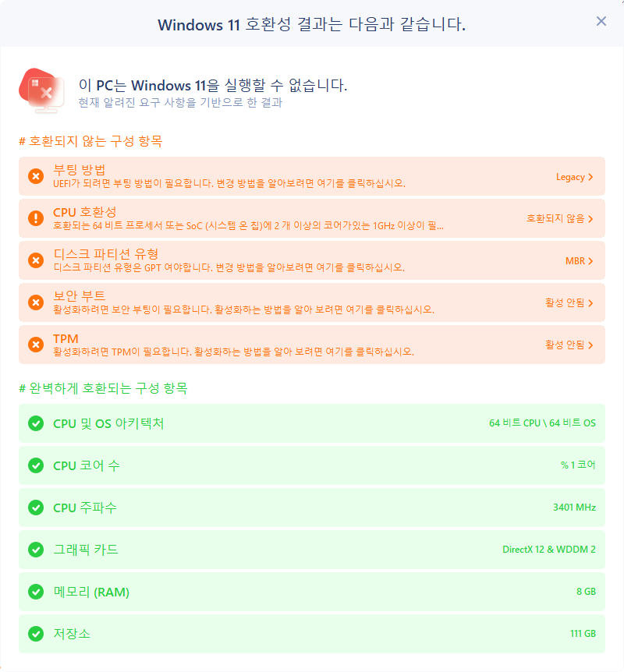The height and width of the screenshot is (672, 624).
Task: Close the compatibility results dialog
Action: 601,21
